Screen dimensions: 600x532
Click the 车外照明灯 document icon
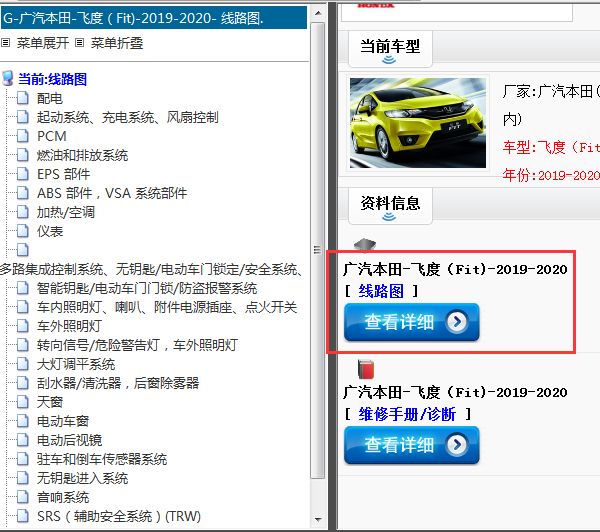pos(23,326)
